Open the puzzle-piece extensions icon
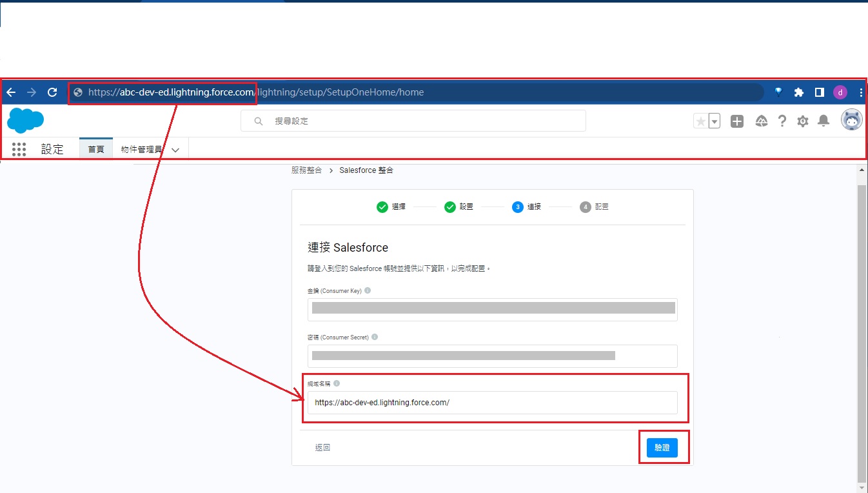This screenshot has width=868, height=493. [x=799, y=92]
